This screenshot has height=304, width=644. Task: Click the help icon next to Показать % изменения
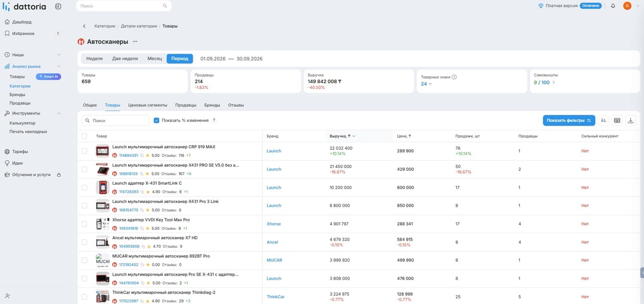pos(214,120)
